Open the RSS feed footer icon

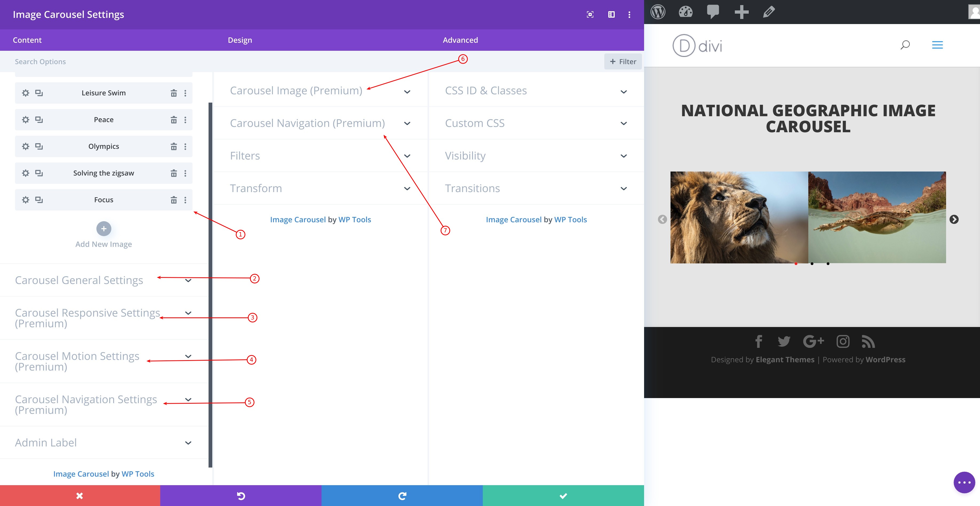tap(868, 341)
